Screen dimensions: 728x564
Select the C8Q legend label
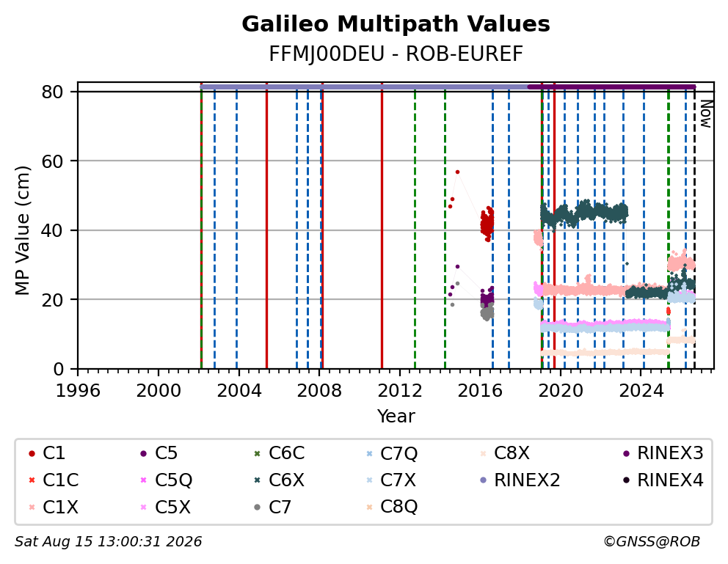pos(398,508)
